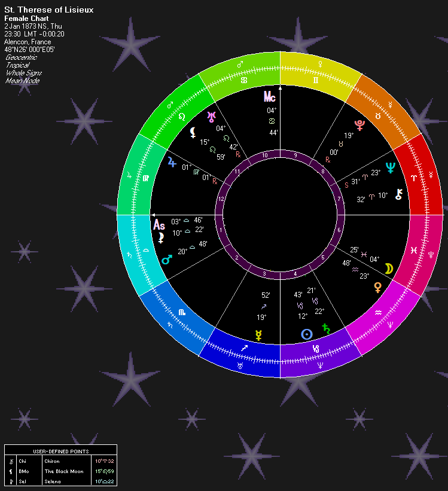The width and height of the screenshot is (448, 491).
Task: Select the cyan Neptune trident glyph
Action: [391, 168]
